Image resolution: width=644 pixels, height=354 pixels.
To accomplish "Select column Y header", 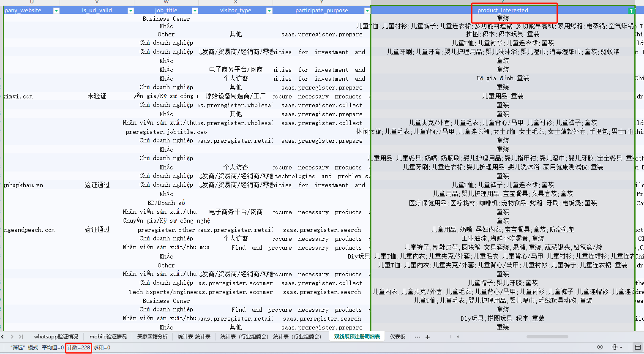I will pyautogui.click(x=322, y=2).
